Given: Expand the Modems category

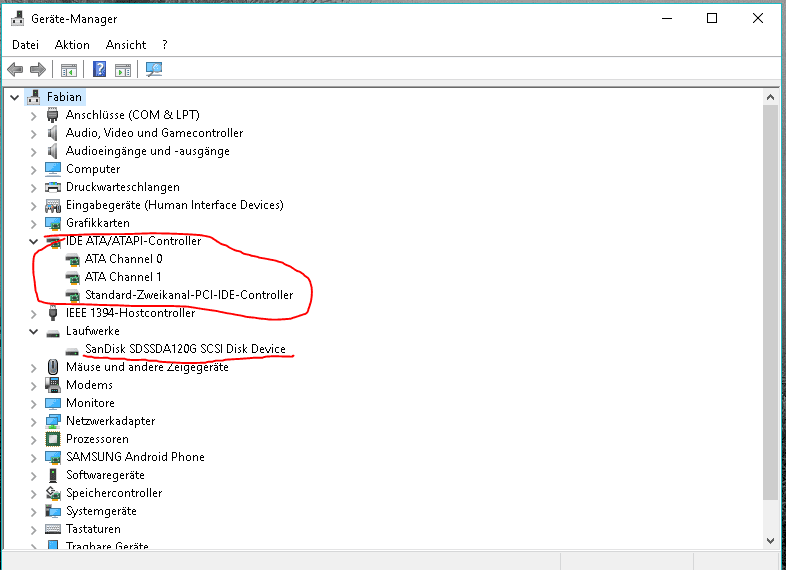Looking at the screenshot, I should click(x=34, y=386).
